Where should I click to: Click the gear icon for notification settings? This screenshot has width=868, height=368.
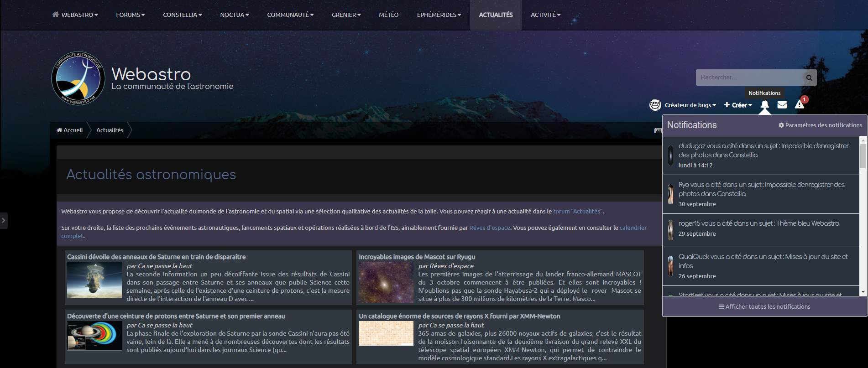pos(781,125)
